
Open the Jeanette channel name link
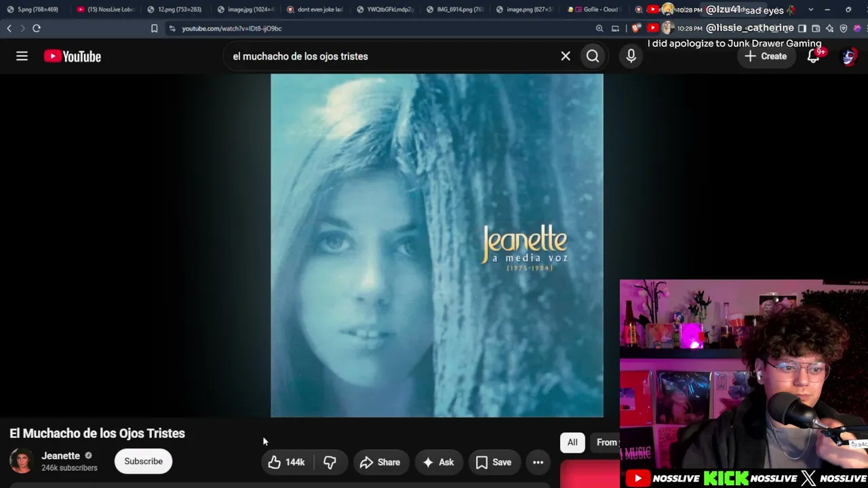[60, 455]
